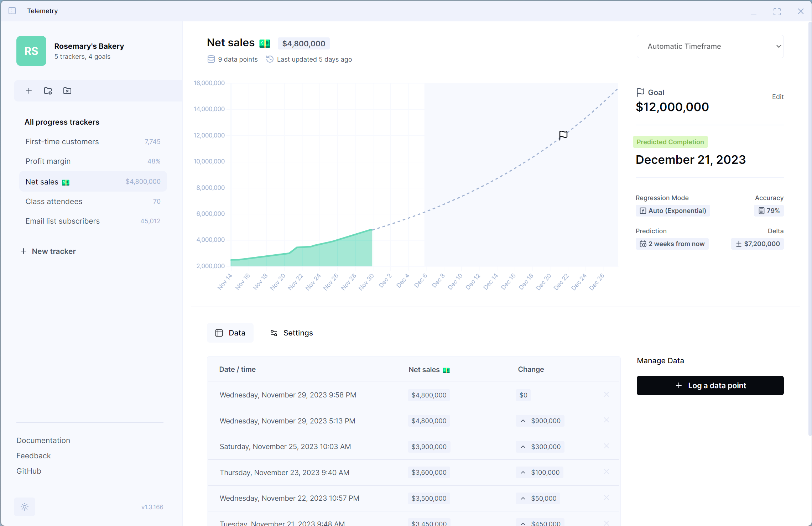Click the RS bakery avatar

31,51
